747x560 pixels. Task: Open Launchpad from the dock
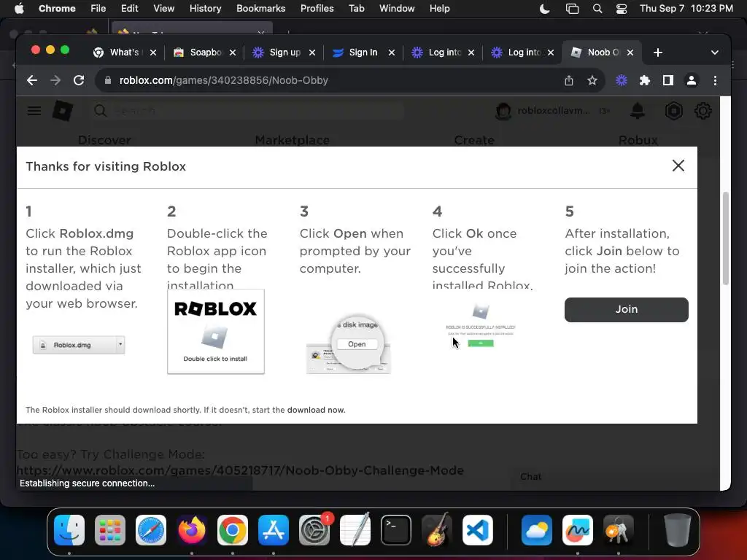click(x=110, y=530)
